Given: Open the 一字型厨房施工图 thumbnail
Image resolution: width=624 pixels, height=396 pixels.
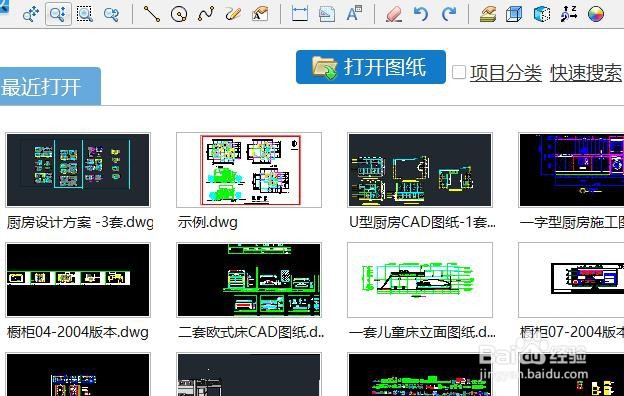Looking at the screenshot, I should [x=571, y=170].
